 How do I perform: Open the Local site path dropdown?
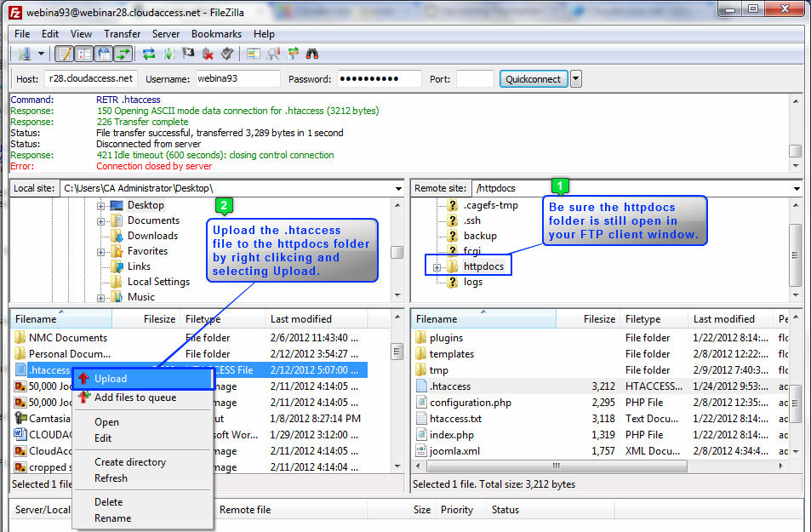(398, 189)
